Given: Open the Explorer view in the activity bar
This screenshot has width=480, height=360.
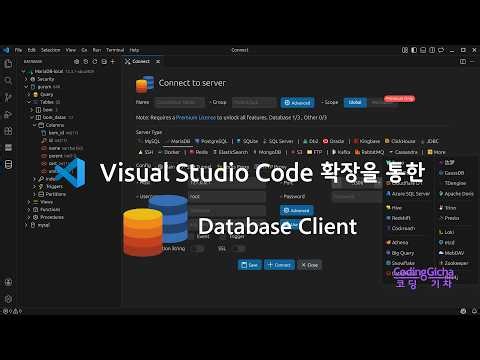Looking at the screenshot, I should click(x=8, y=63).
